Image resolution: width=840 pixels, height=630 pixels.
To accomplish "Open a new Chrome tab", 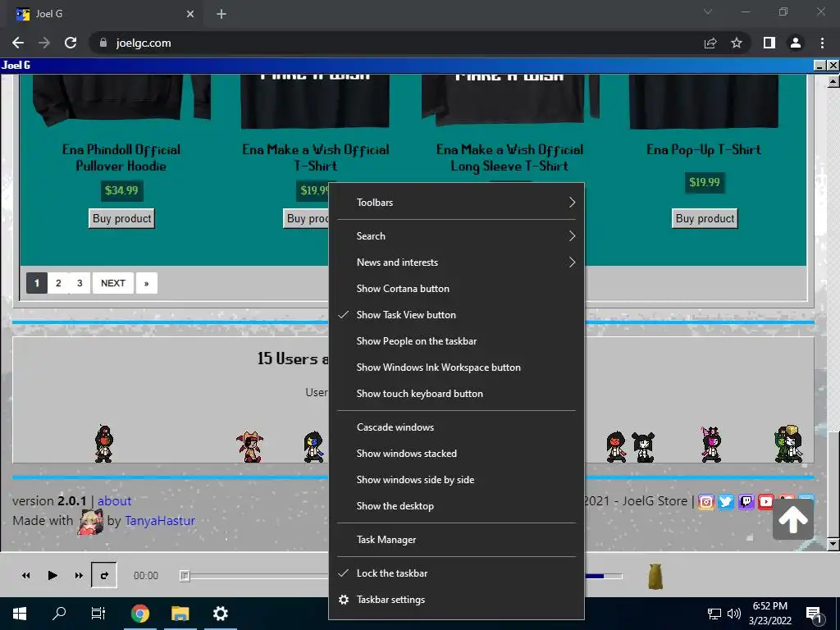I will click(221, 14).
